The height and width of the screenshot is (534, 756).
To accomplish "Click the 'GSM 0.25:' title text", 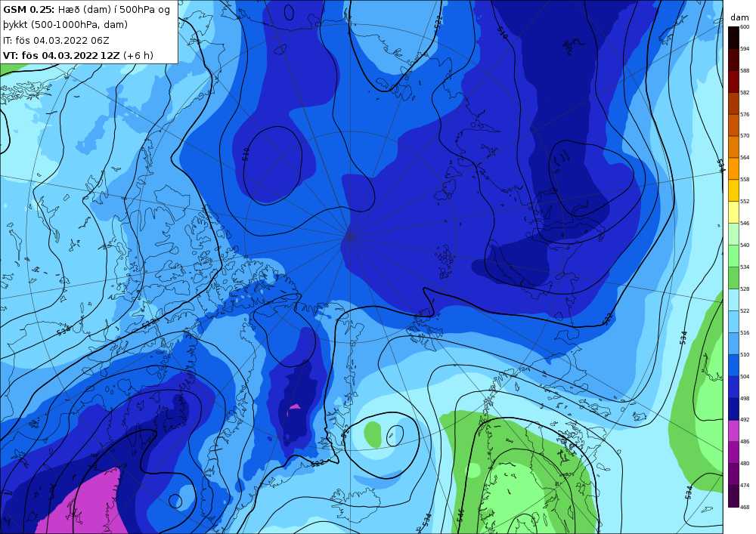I will 29,10.
